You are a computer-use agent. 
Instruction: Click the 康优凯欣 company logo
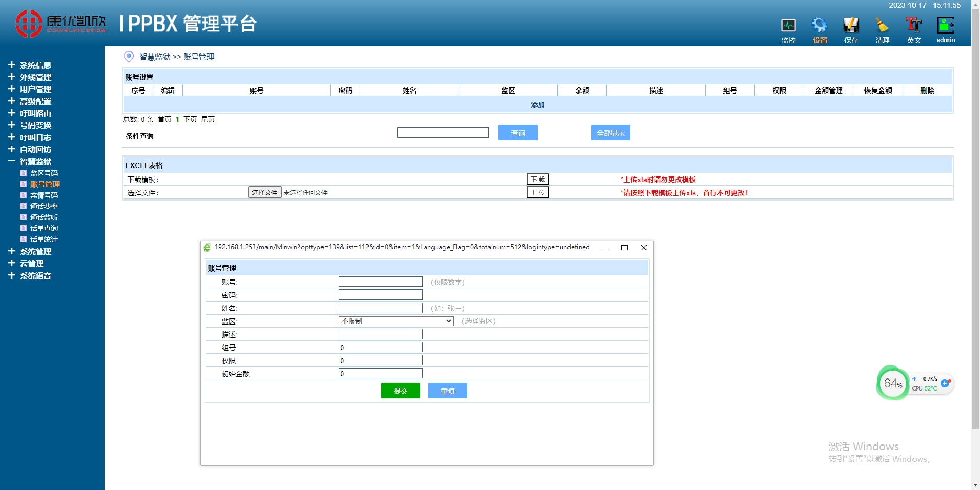(61, 24)
